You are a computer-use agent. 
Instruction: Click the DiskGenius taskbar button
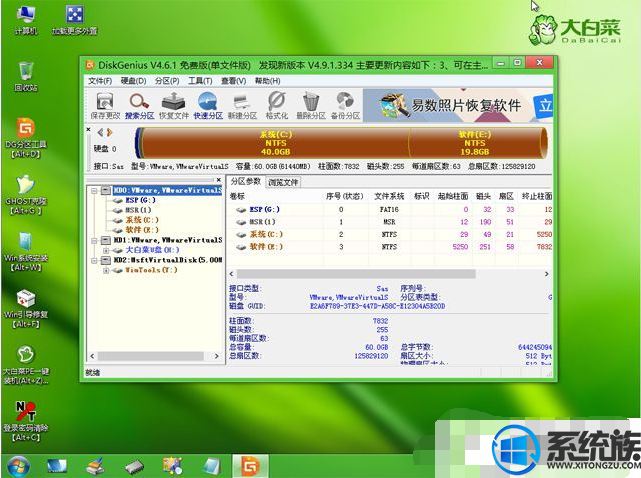coord(250,466)
